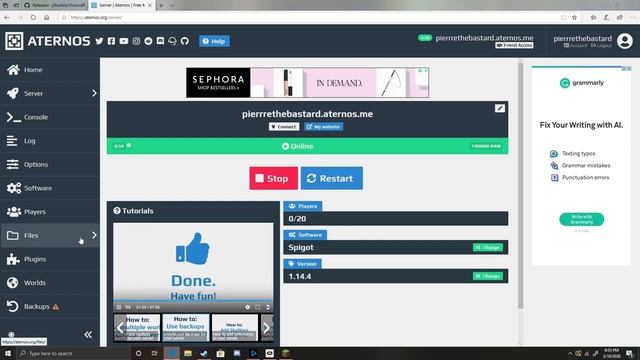Viewport: 640px width, 360px height.
Task: Expand the Server submenu chevron
Action: coord(94,93)
